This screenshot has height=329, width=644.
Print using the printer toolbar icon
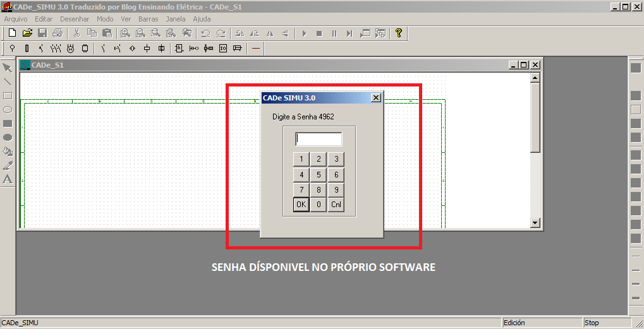(58, 33)
